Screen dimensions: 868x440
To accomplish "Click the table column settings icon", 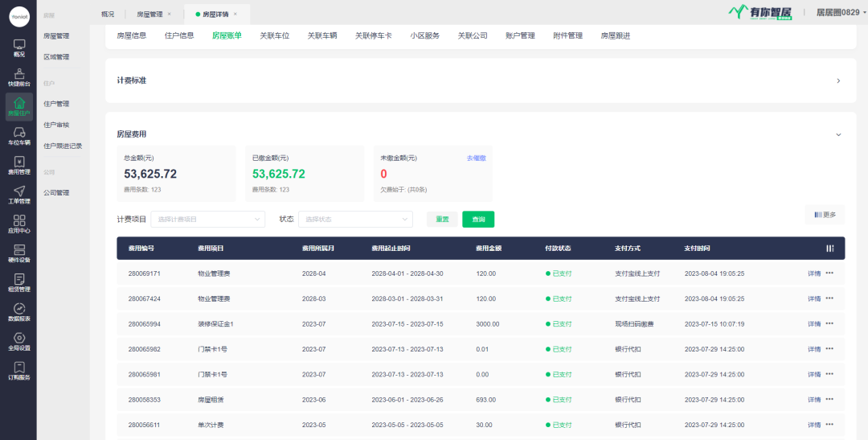I will (x=830, y=248).
